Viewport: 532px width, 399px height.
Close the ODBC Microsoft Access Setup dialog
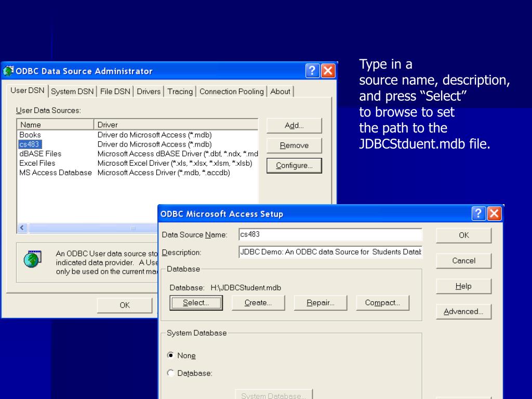point(494,214)
